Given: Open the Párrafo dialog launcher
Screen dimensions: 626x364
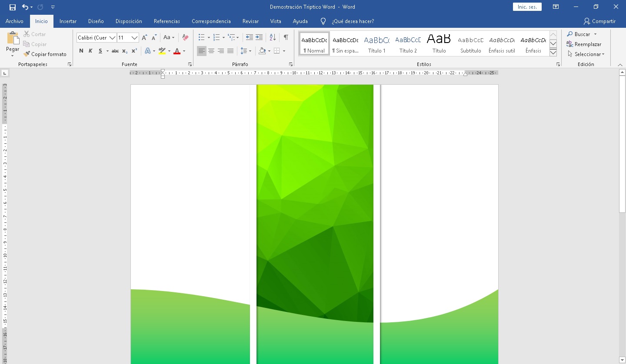Looking at the screenshot, I should tap(291, 64).
